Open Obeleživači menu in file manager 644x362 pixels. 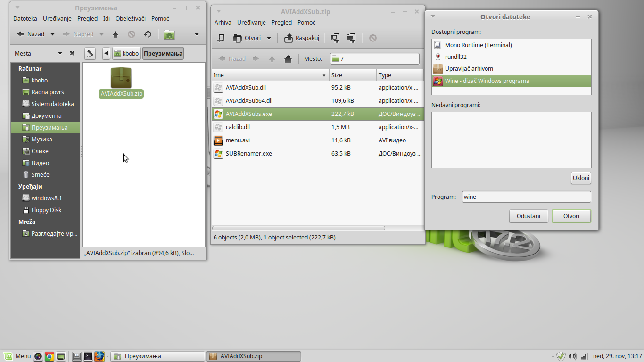pos(131,18)
